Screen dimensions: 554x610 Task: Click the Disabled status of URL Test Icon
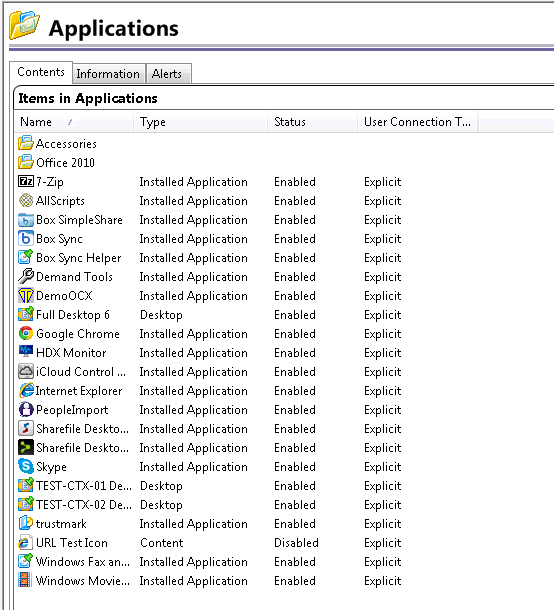(296, 543)
